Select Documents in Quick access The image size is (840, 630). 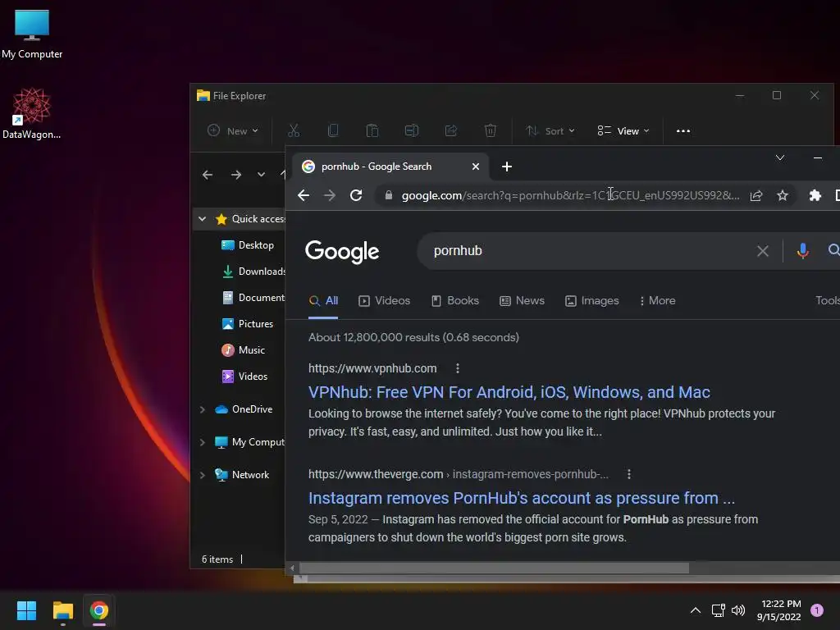[253, 297]
